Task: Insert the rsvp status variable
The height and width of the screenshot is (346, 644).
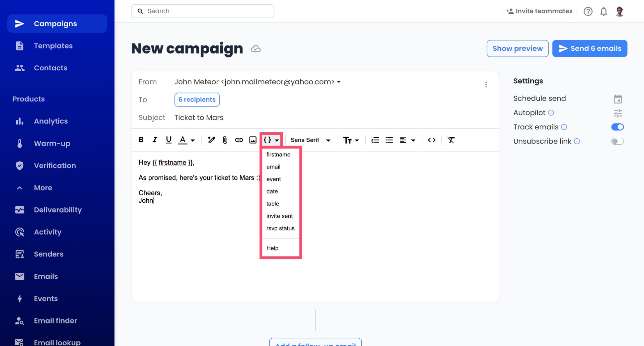Action: [280, 228]
